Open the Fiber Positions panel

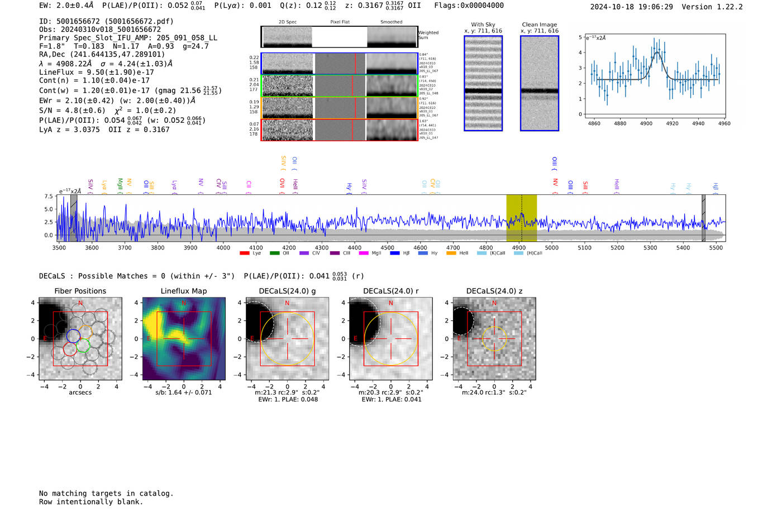(x=80, y=339)
